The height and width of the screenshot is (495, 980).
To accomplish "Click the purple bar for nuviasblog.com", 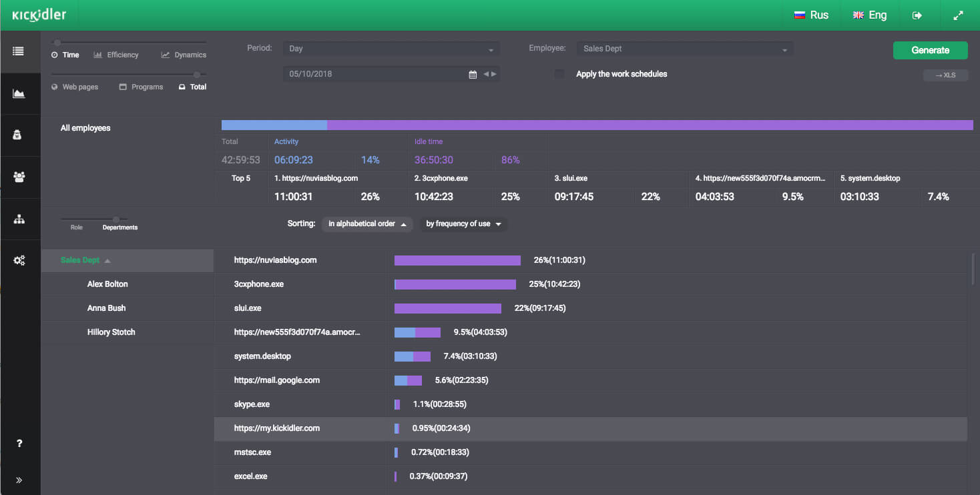I will [x=457, y=260].
